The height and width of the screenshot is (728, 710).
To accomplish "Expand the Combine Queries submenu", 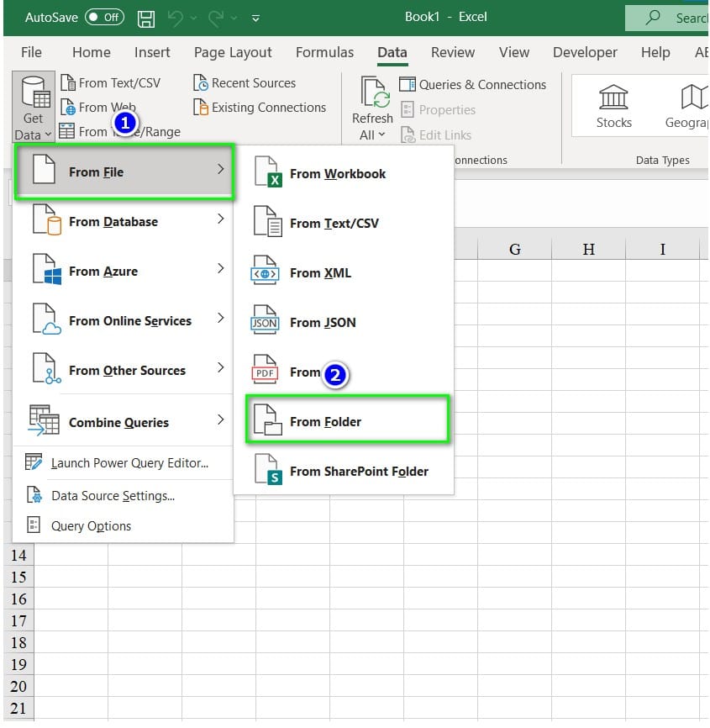I will pyautogui.click(x=124, y=421).
